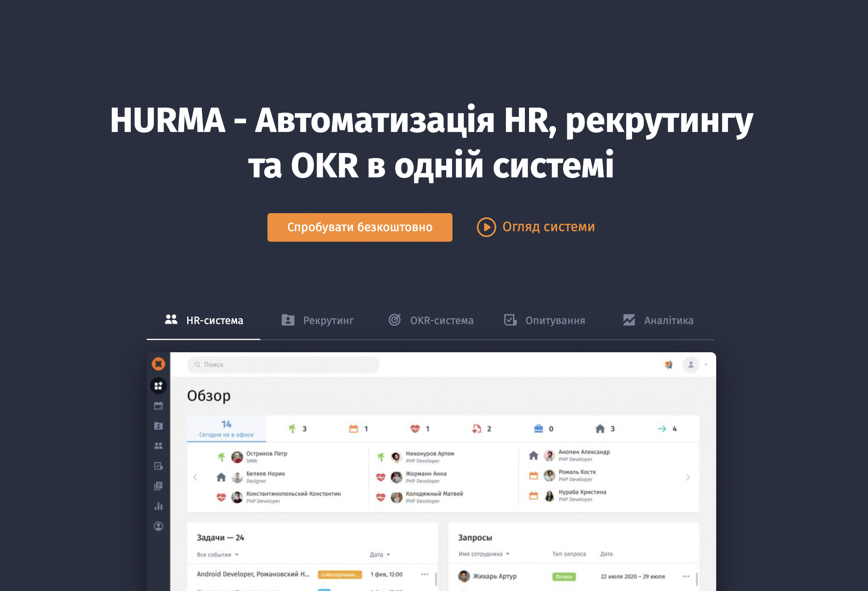Open the bar chart analytics sidebar icon

coord(159,506)
